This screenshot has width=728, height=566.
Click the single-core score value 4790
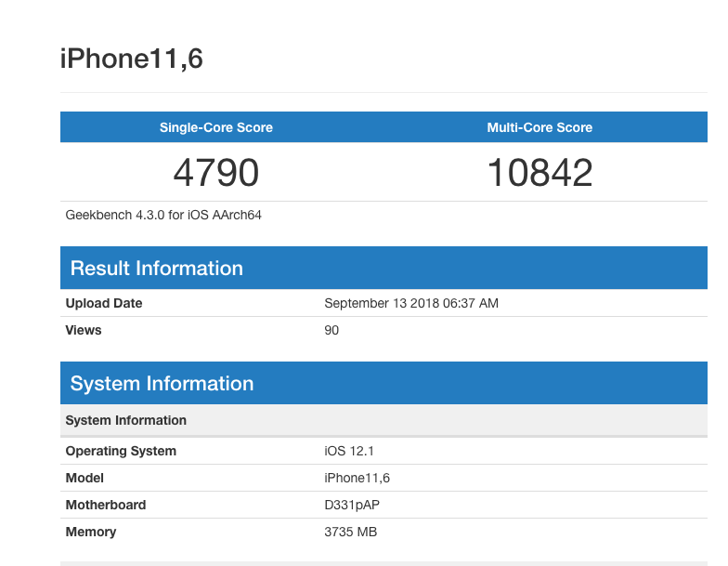[215, 173]
